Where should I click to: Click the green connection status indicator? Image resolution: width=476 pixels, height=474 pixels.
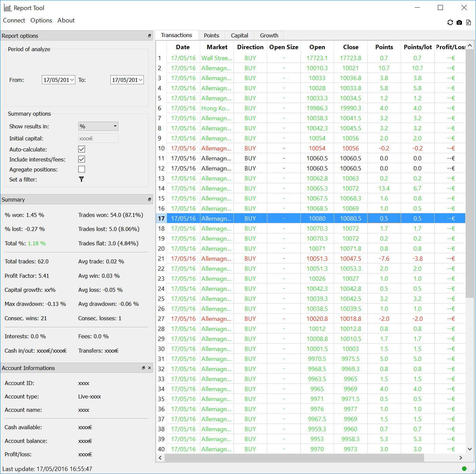pyautogui.click(x=464, y=469)
